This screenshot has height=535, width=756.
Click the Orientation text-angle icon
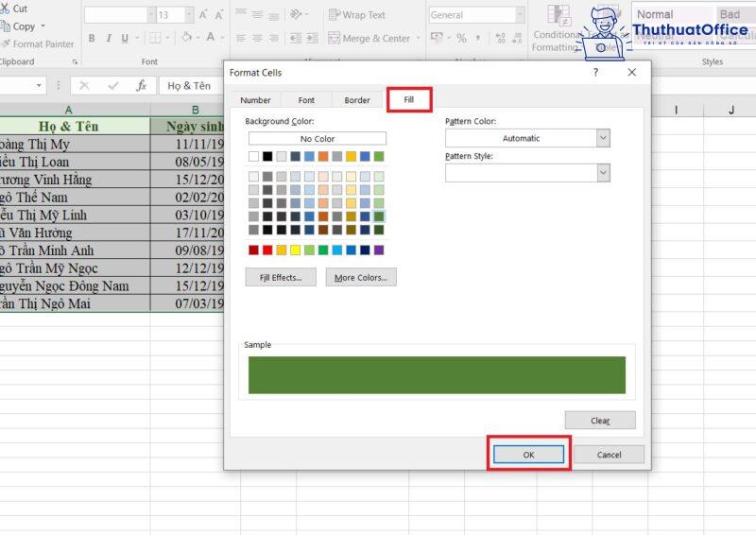click(296, 14)
